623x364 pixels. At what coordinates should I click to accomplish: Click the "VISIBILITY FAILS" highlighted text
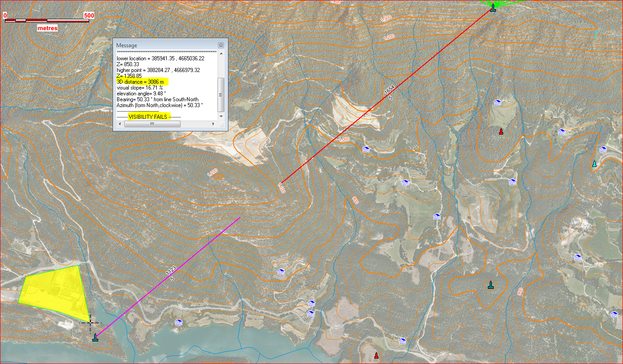point(148,117)
